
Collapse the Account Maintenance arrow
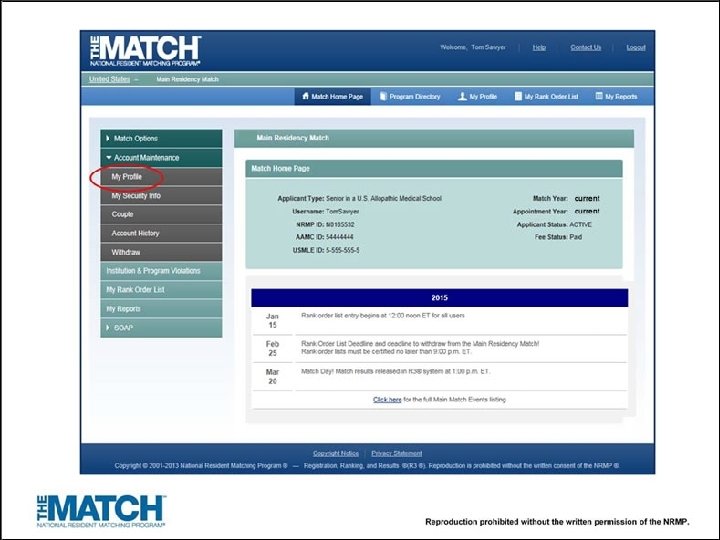(x=109, y=158)
